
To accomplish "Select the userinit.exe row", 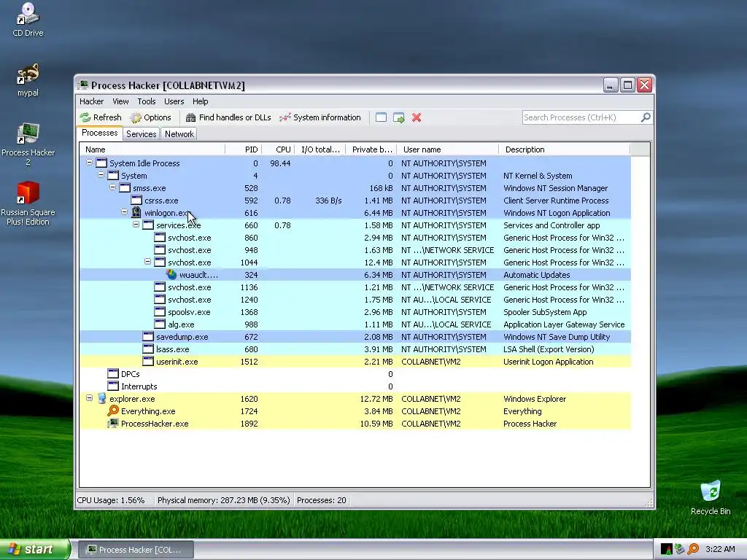I will point(355,362).
